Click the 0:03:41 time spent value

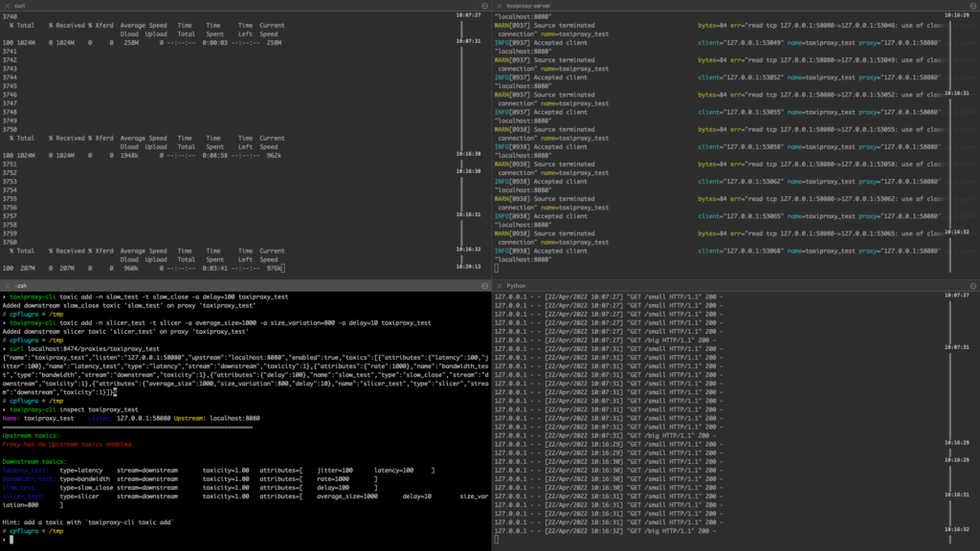click(214, 268)
